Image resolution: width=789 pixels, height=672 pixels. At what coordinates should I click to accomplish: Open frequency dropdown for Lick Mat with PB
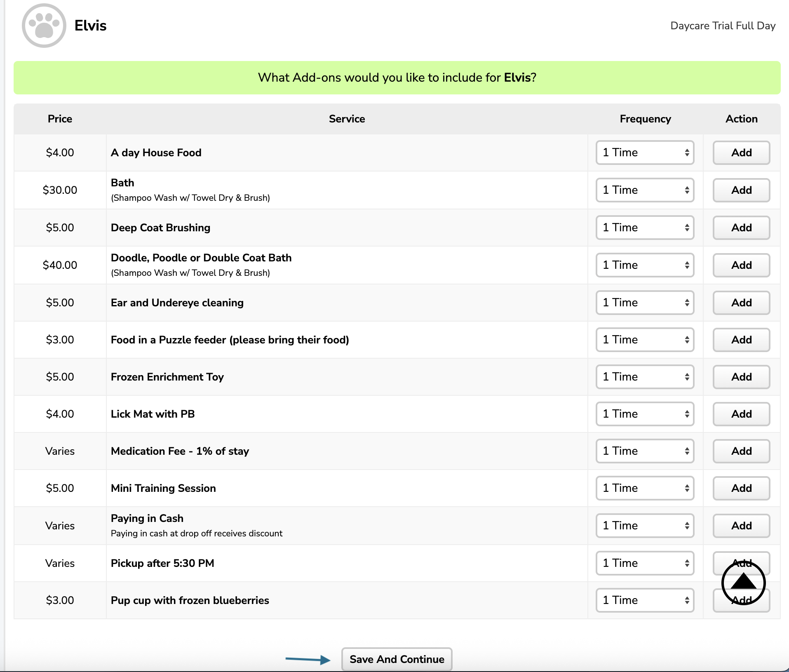coord(645,414)
